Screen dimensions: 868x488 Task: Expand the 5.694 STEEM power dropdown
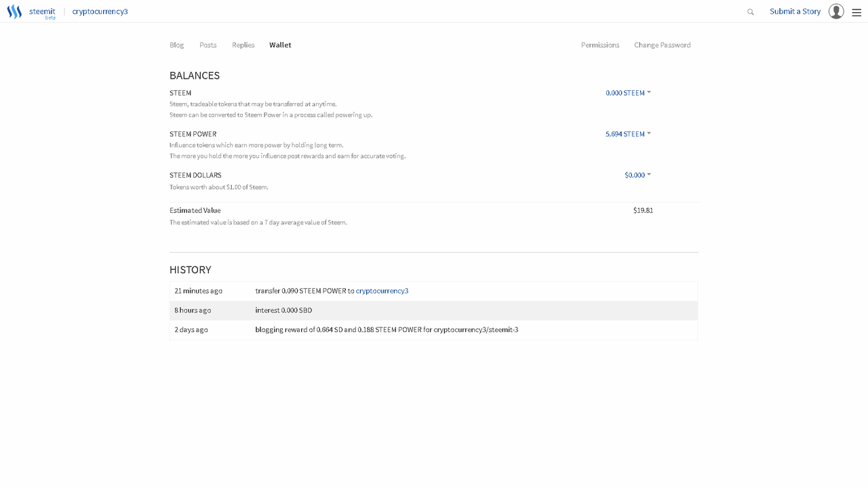point(628,134)
